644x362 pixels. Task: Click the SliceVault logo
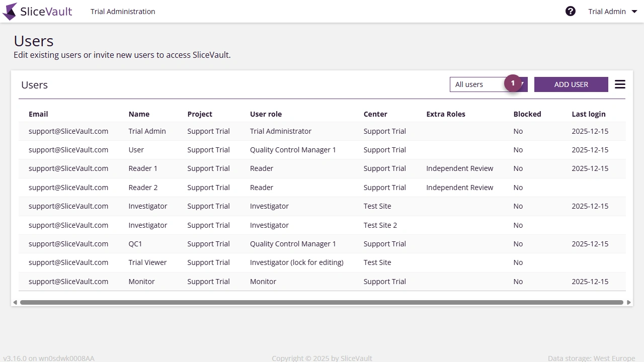[37, 11]
